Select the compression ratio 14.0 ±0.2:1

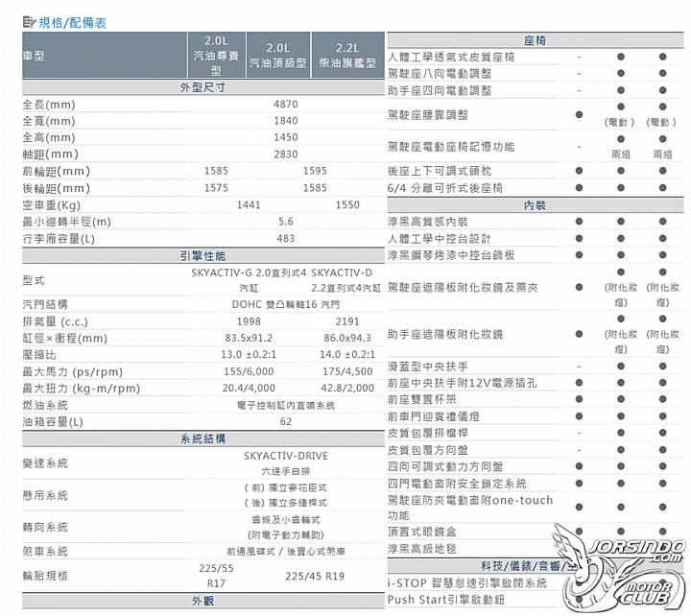click(x=347, y=355)
